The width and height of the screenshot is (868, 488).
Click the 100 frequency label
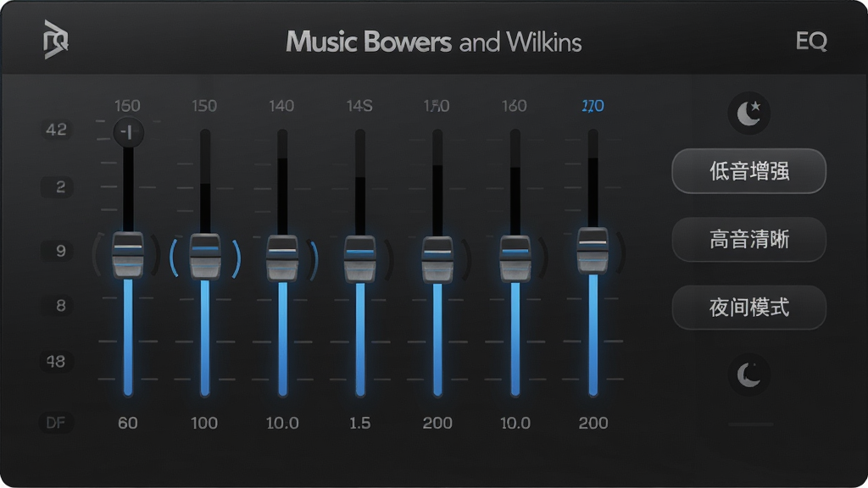point(204,424)
